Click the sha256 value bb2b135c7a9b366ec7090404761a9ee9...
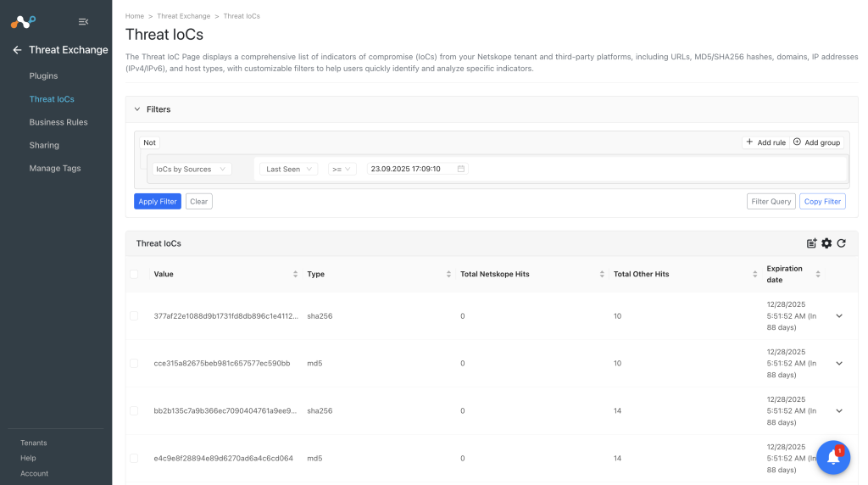This screenshot has height=485, width=868. click(x=225, y=411)
